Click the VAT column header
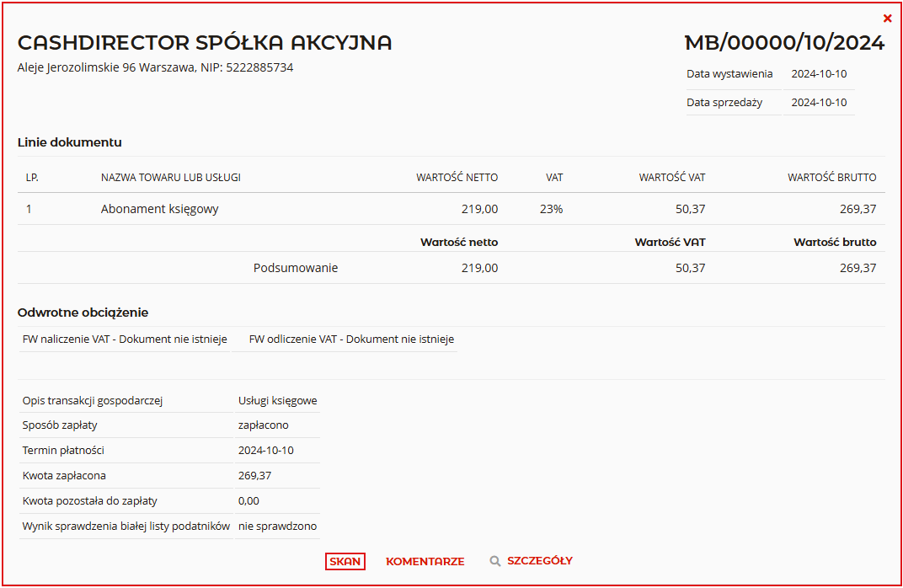Image resolution: width=903 pixels, height=588 pixels. (554, 178)
